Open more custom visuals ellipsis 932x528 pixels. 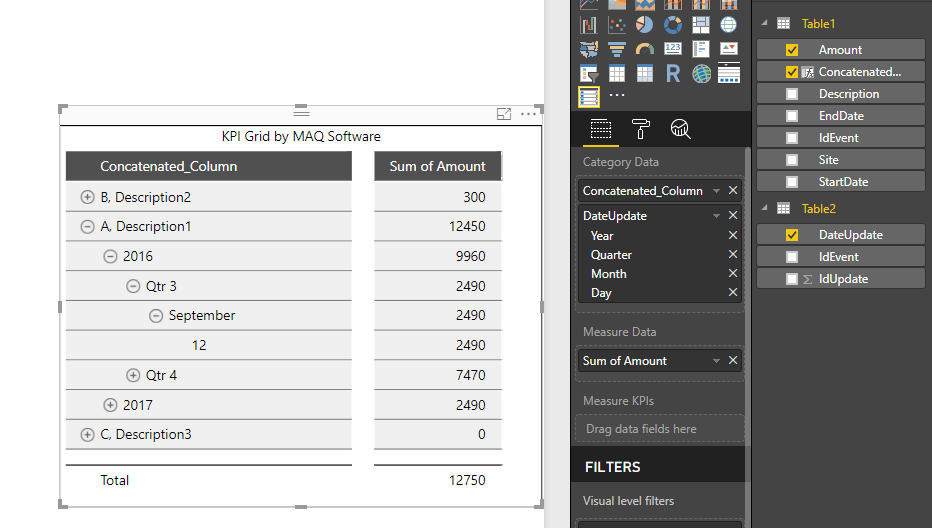(x=617, y=95)
